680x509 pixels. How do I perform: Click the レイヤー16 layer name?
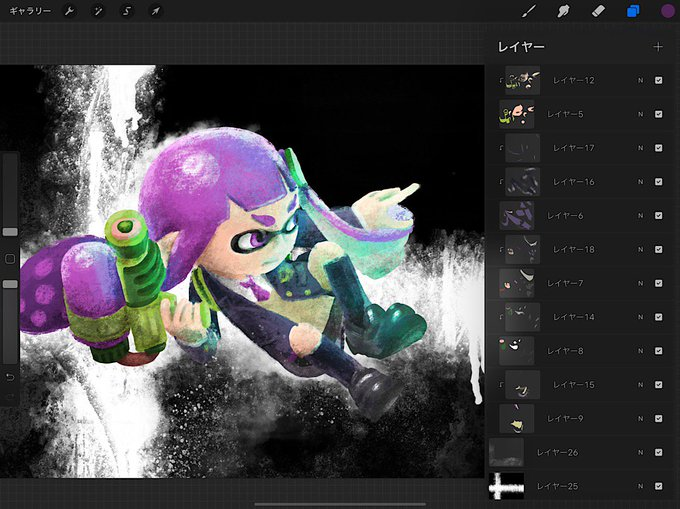point(573,182)
